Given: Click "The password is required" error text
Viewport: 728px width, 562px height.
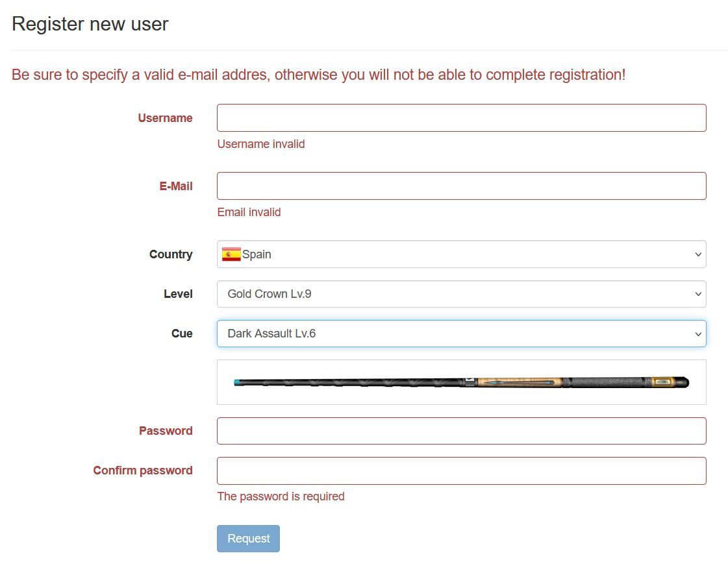Looking at the screenshot, I should pos(281,496).
